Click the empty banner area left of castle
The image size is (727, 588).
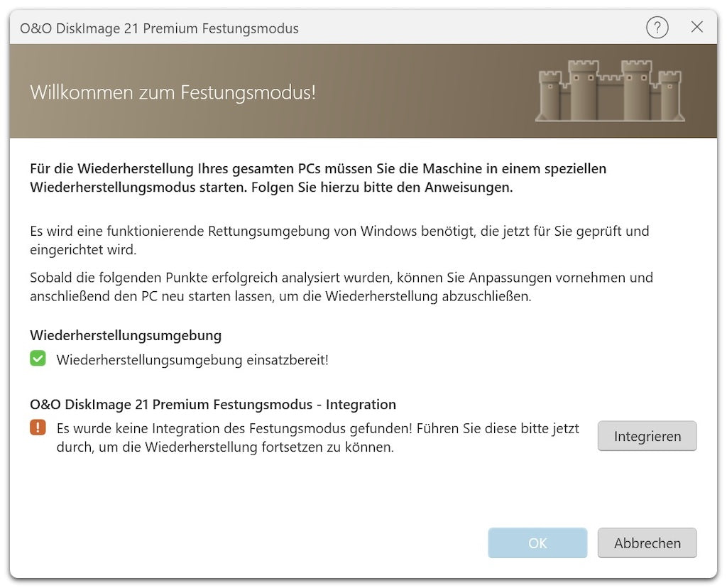coord(426,92)
